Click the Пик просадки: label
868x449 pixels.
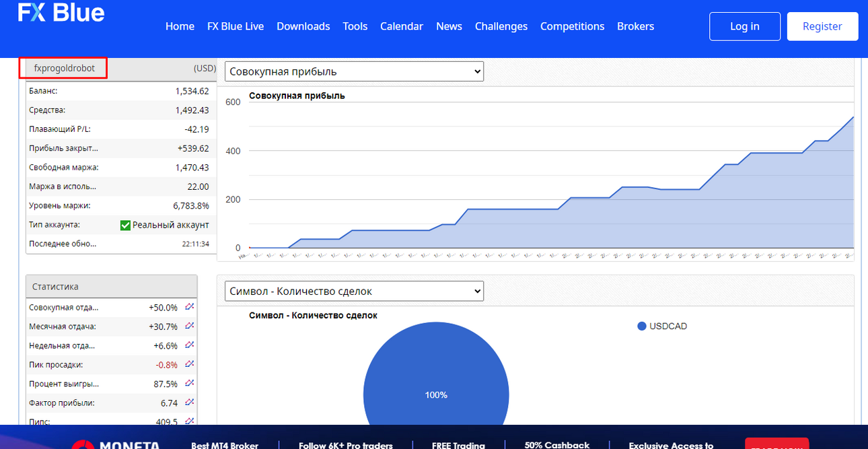pos(56,364)
